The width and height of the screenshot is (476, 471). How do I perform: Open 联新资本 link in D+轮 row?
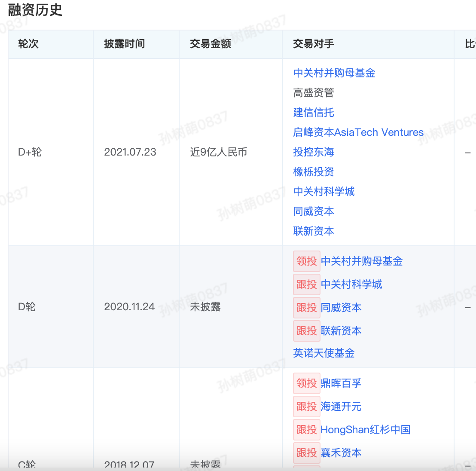(313, 231)
